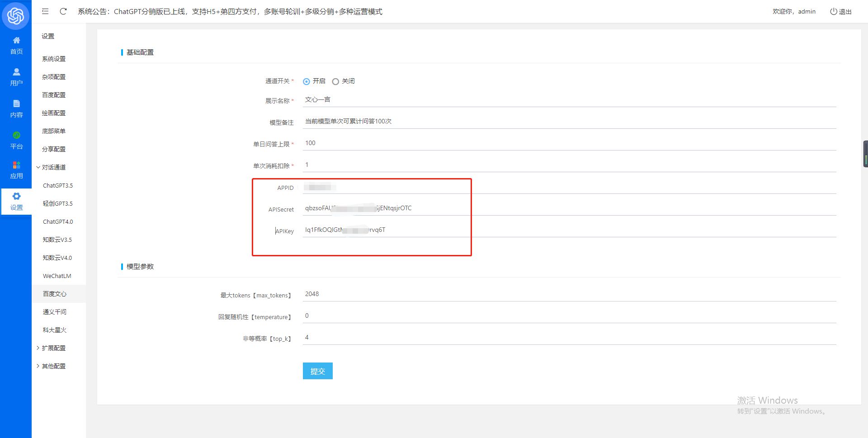Click the sidebar collapse menu icon
The height and width of the screenshot is (438, 868).
coord(45,11)
